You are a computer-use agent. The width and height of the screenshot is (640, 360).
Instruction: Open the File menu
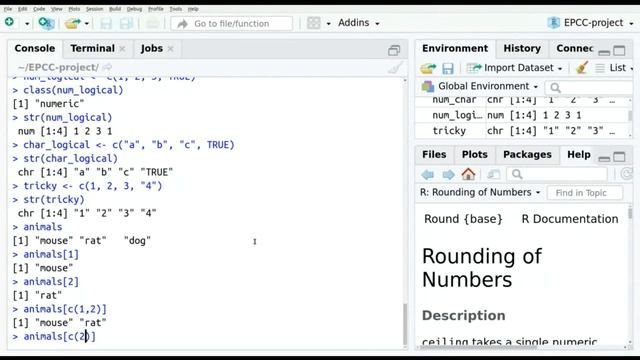8,9
